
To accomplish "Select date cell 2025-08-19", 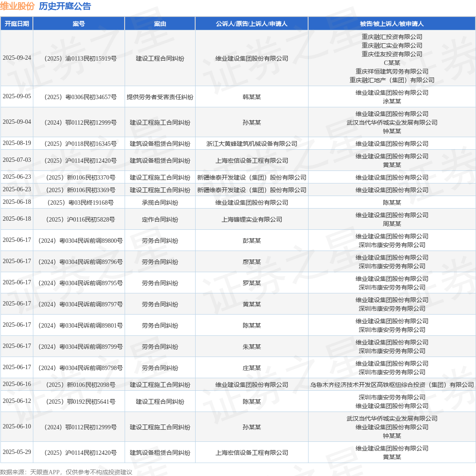I will [17, 143].
